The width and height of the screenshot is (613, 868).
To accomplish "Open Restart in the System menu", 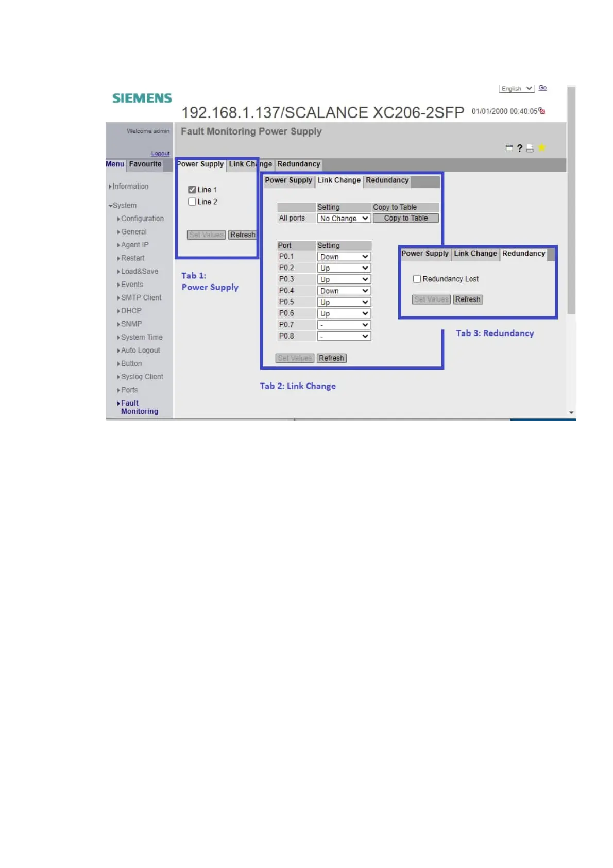I will pos(131,258).
